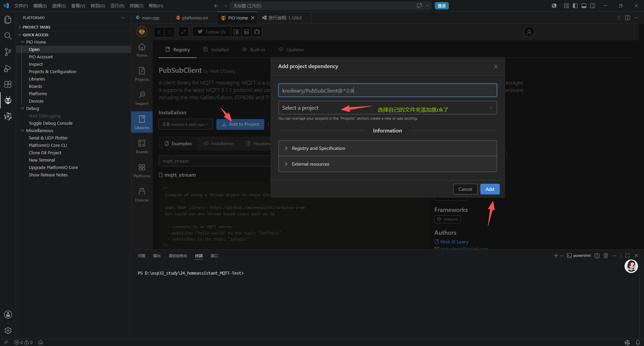Open PlatformIO alien-head view in activity bar
The width and height of the screenshot is (644, 346).
pos(8,100)
